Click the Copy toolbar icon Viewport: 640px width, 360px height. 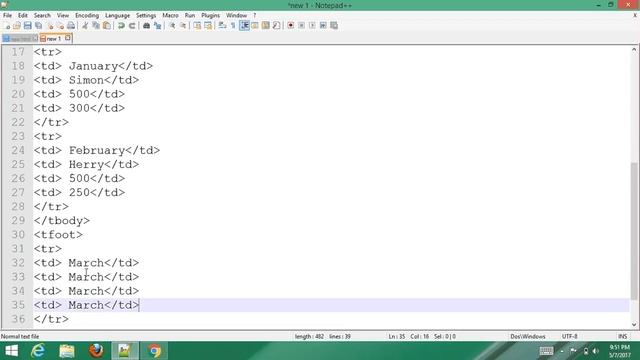point(96,26)
